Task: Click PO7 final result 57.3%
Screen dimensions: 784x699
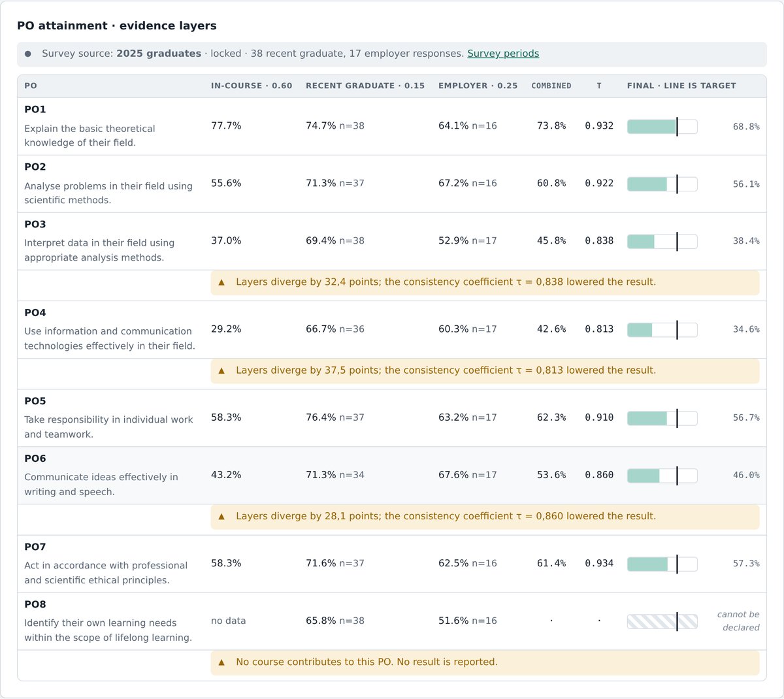Action: [746, 564]
